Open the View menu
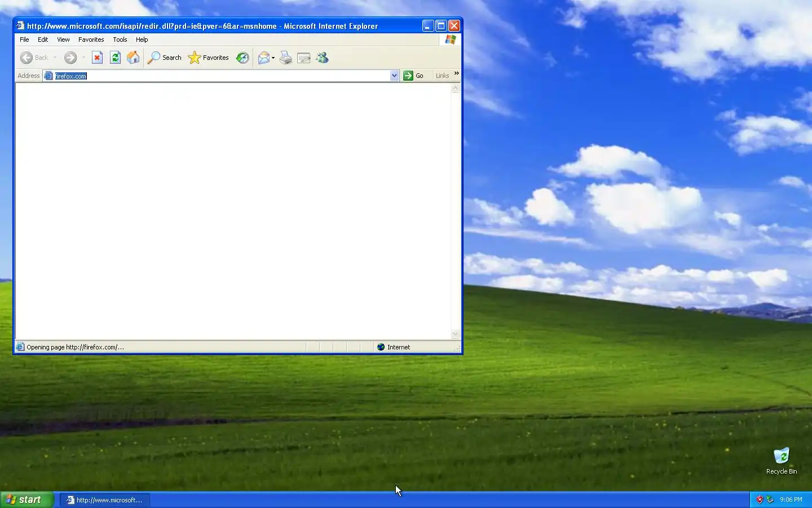Screen dimensions: 812x508 click(x=63, y=40)
